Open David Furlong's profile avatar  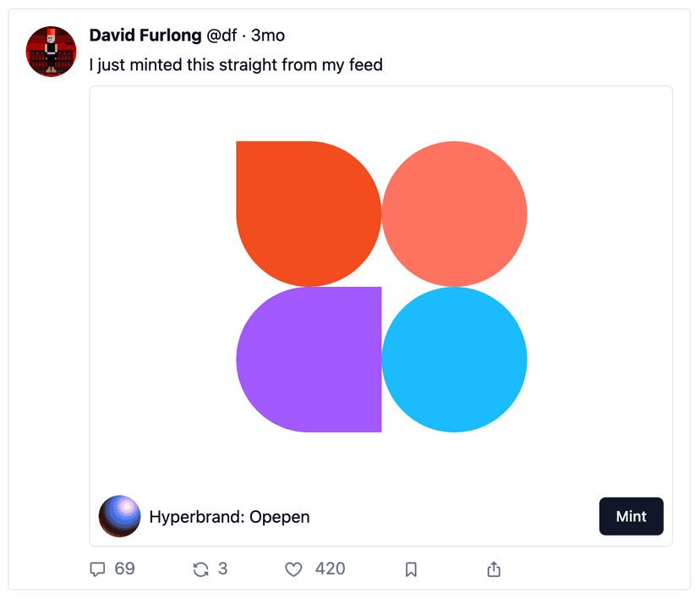pyautogui.click(x=52, y=52)
